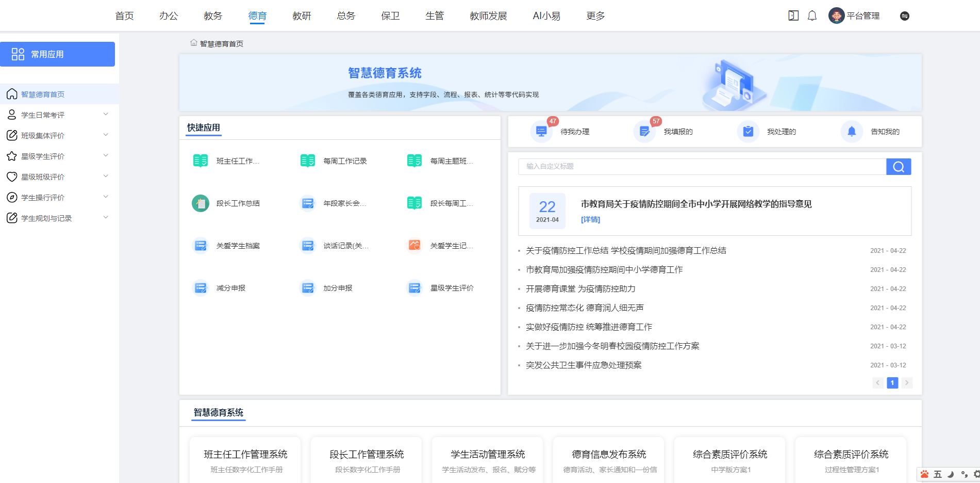Switch to the 教务 top menu
Viewport: 980px width, 483px height.
coord(213,16)
